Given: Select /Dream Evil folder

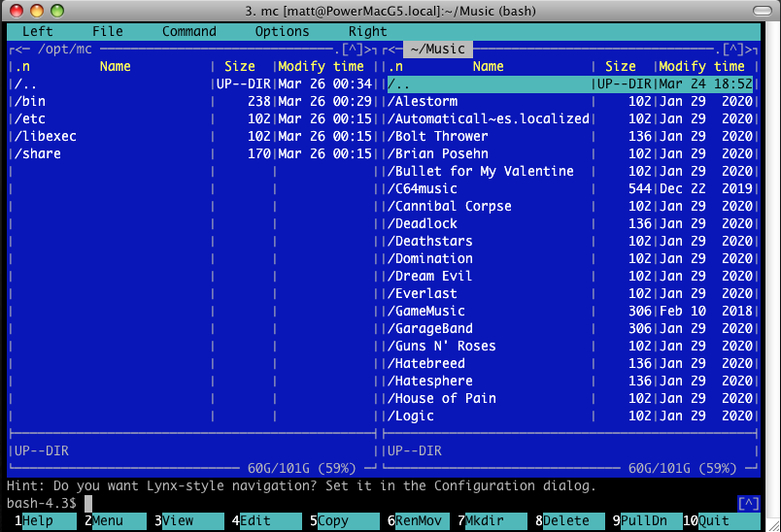Looking at the screenshot, I should 570,276.
